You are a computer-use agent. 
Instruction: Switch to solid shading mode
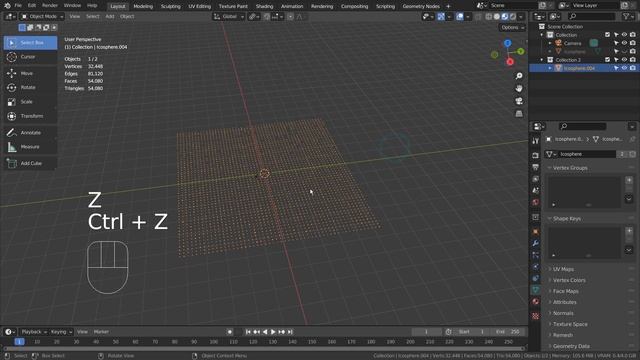point(497,17)
